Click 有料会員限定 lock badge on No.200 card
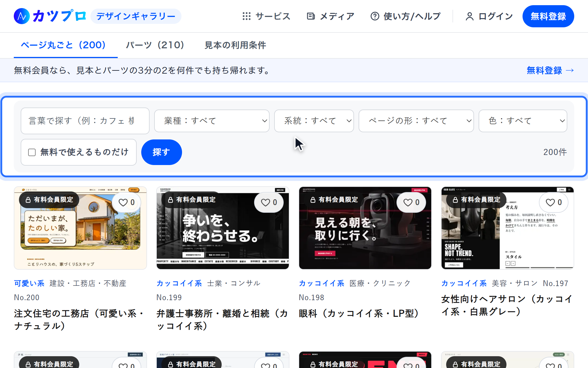 tap(49, 200)
